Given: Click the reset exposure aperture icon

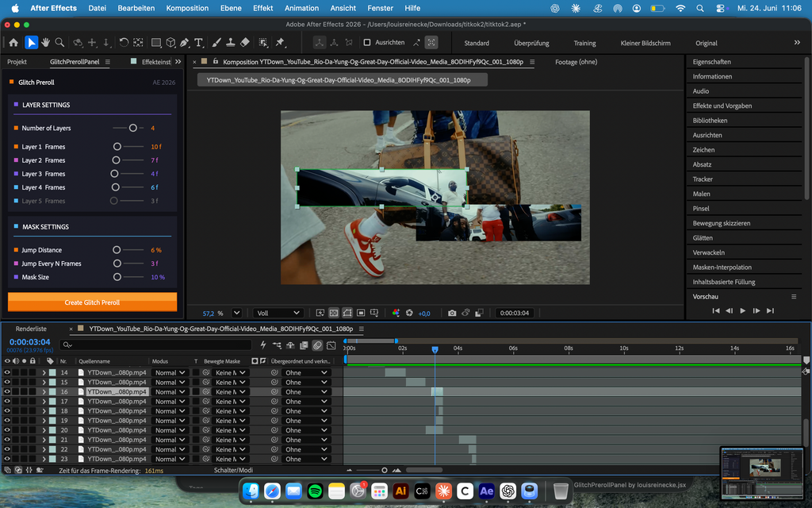Looking at the screenshot, I should 409,313.
